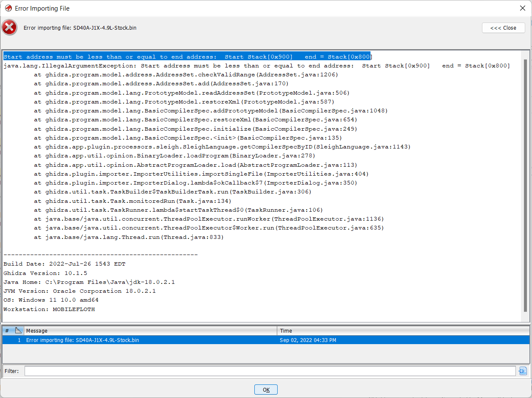Click the Java Home jdk-18.0.2.1 line
532x398 pixels.
89,282
